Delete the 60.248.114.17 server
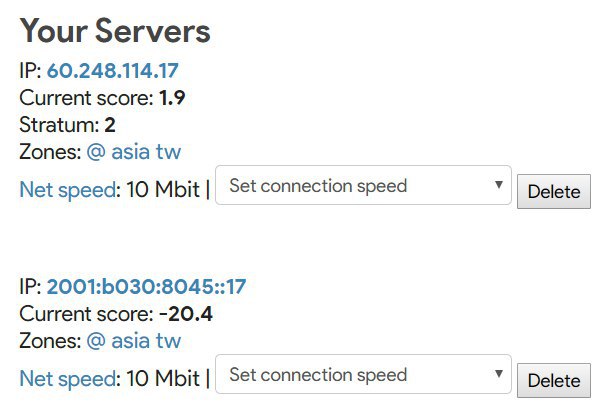The width and height of the screenshot is (603, 412). point(554,191)
